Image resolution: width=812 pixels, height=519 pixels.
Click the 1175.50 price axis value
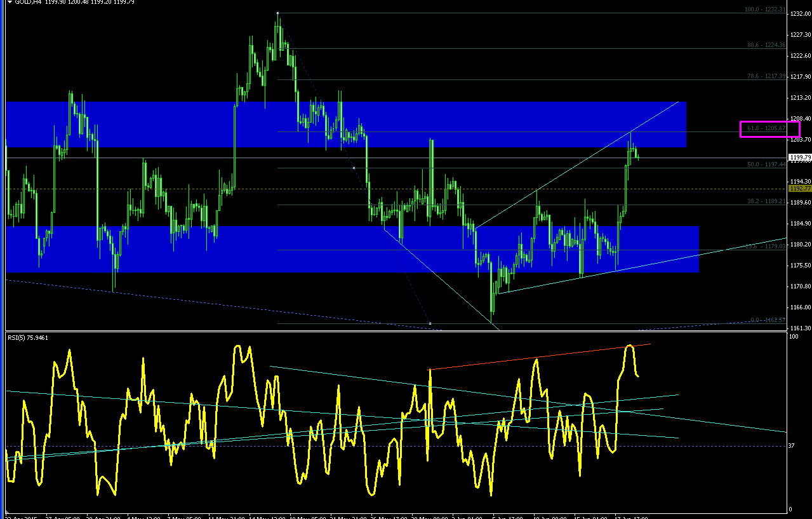800,266
